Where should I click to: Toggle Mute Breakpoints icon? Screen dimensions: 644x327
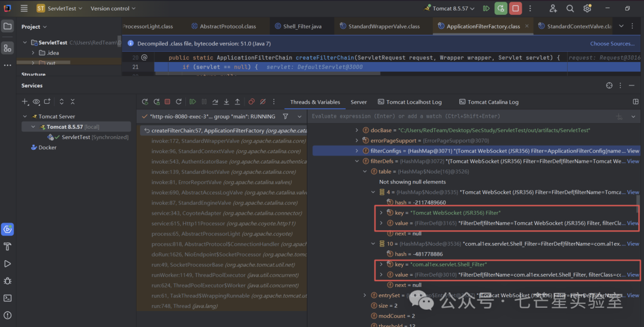263,101
